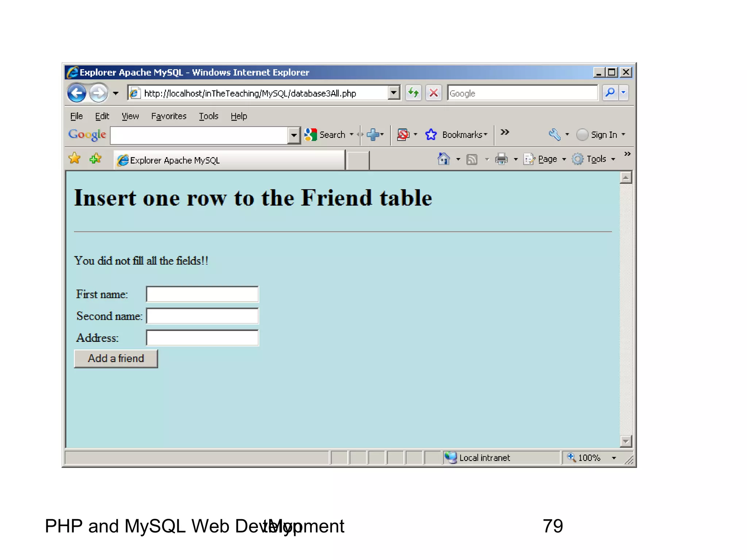
Task: Open the Edit menu
Action: pyautogui.click(x=102, y=116)
